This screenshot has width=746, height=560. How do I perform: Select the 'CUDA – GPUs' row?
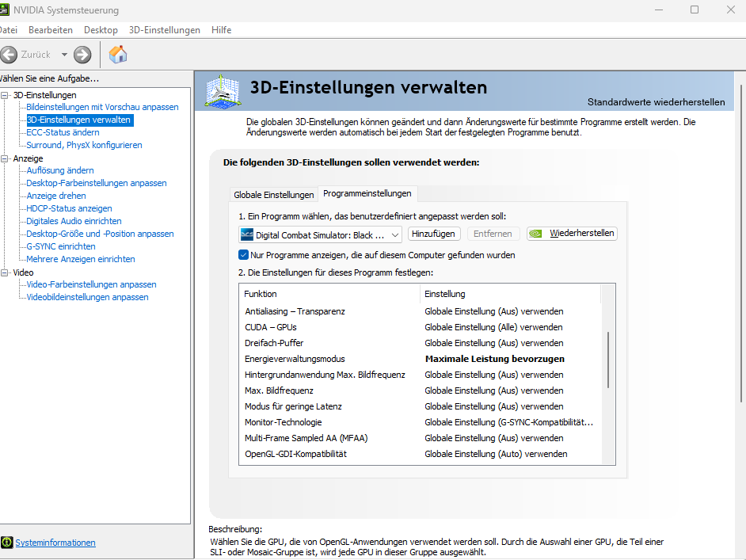click(421, 327)
